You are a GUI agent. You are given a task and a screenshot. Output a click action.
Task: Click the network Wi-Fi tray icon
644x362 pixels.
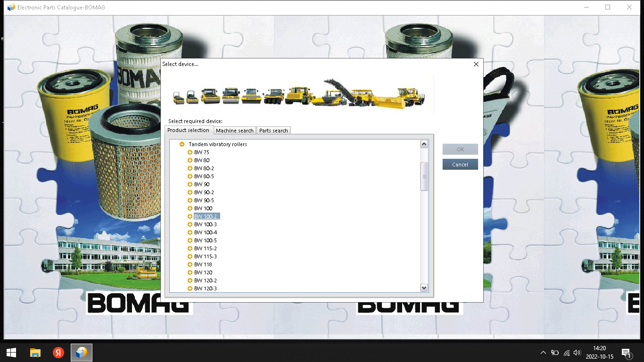tap(566, 353)
